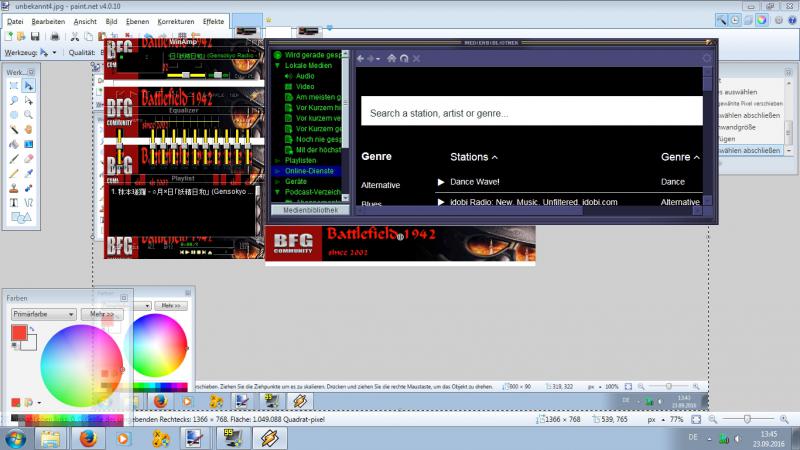Viewport: 800px width, 450px height.
Task: Click the home icon in Winamp browser
Action: click(391, 58)
